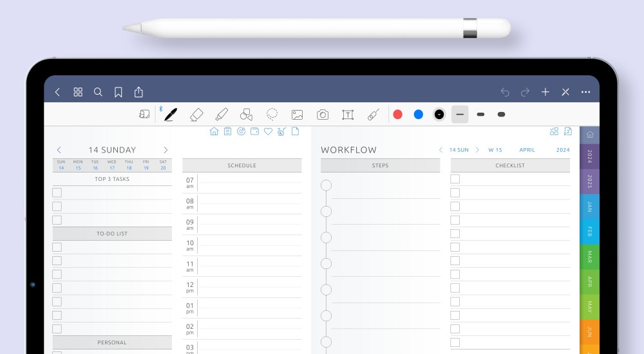The height and width of the screenshot is (354, 644).
Task: Tick the second To-Do List checkbox
Action: click(x=57, y=261)
